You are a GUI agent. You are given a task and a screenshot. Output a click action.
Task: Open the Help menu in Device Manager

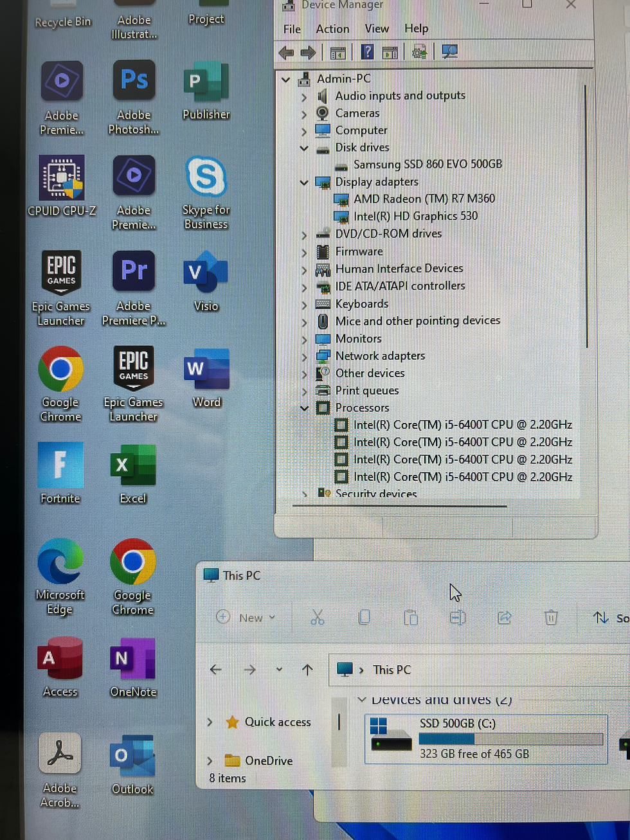pos(416,29)
